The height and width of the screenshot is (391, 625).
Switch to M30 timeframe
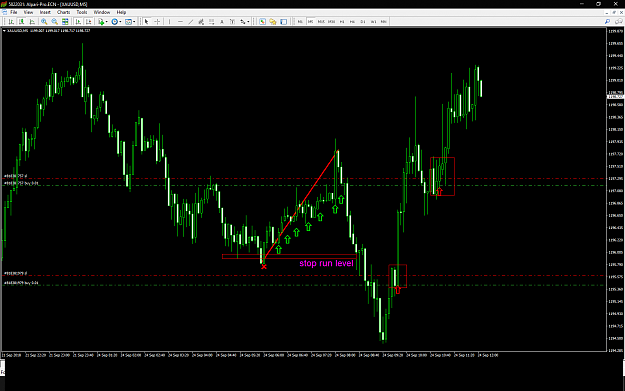coord(331,22)
